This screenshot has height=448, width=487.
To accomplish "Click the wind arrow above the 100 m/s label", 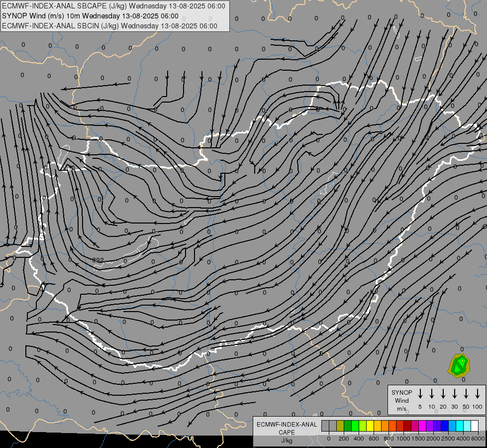I will click(x=478, y=393).
